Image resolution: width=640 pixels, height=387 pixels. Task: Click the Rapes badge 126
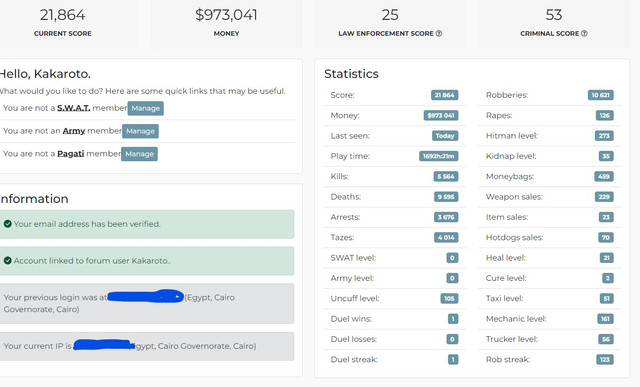point(604,116)
